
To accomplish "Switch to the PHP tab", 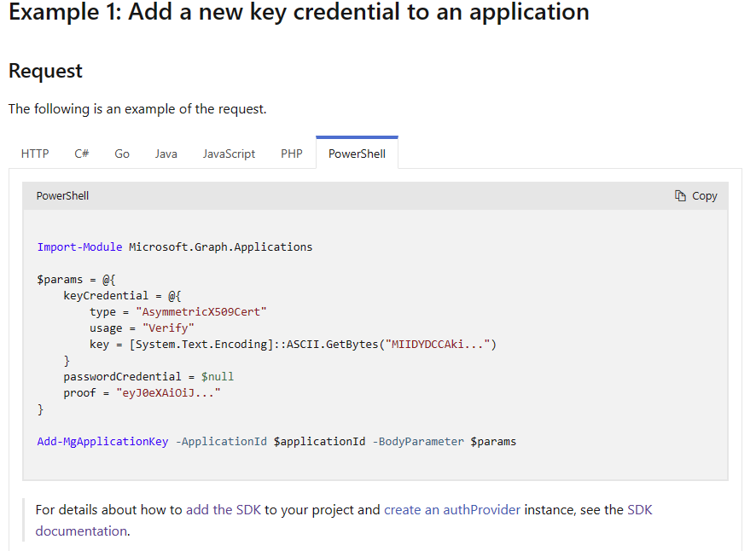I will click(x=291, y=154).
